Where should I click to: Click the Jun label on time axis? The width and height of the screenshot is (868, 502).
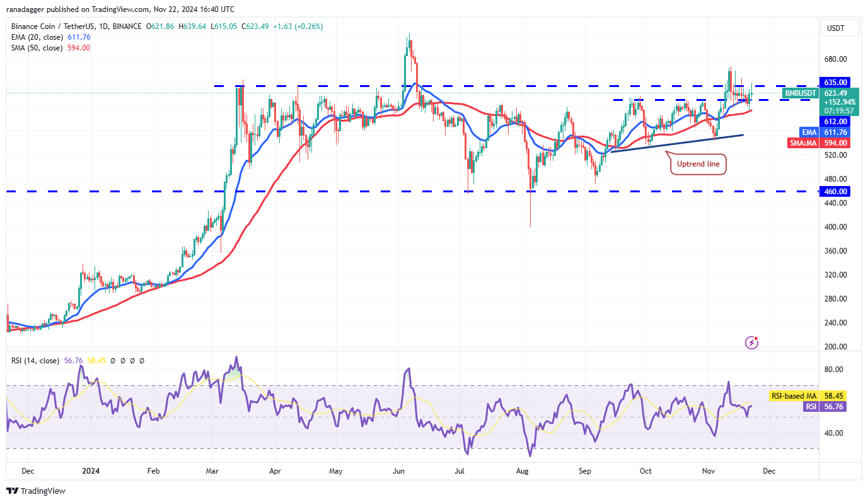tap(398, 471)
